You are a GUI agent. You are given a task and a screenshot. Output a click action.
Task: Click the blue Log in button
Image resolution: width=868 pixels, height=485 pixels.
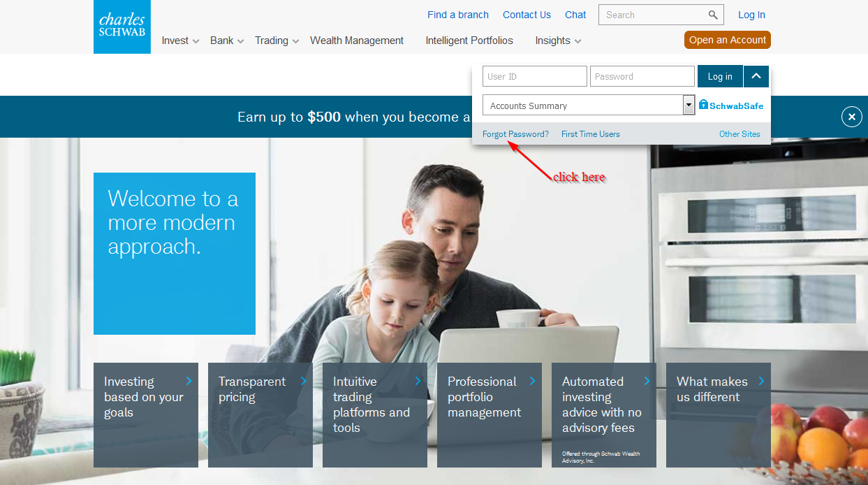click(720, 76)
